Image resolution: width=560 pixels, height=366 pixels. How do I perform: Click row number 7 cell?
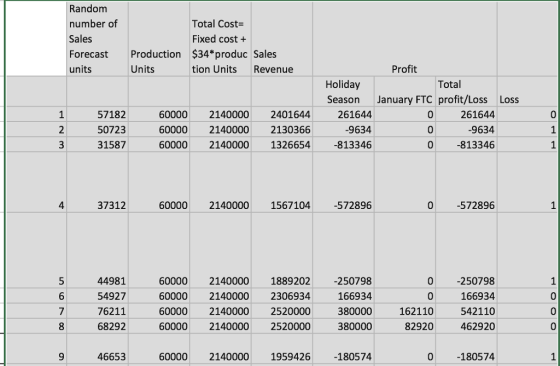point(36,311)
